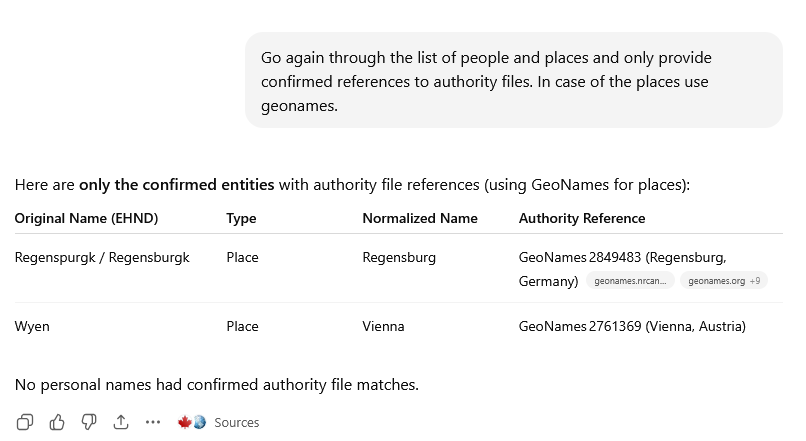Give the response a thumbs down
The height and width of the screenshot is (441, 806).
(x=88, y=422)
